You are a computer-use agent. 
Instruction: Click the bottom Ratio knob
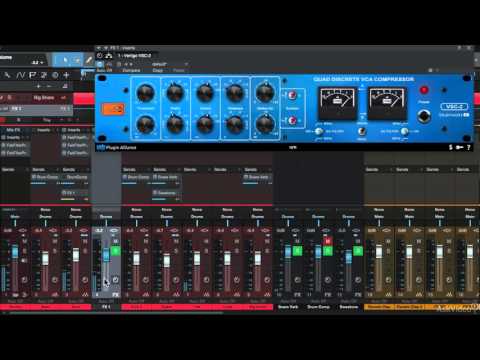[x=175, y=124]
